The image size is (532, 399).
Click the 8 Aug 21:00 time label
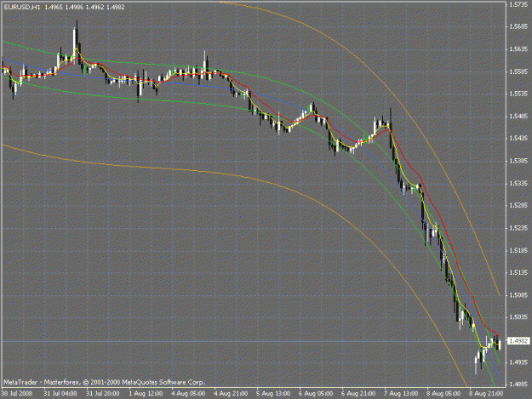click(486, 394)
